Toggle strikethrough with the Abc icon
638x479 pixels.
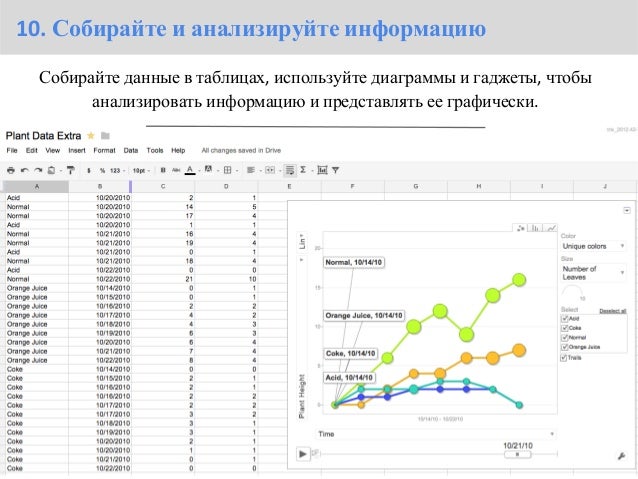point(176,170)
